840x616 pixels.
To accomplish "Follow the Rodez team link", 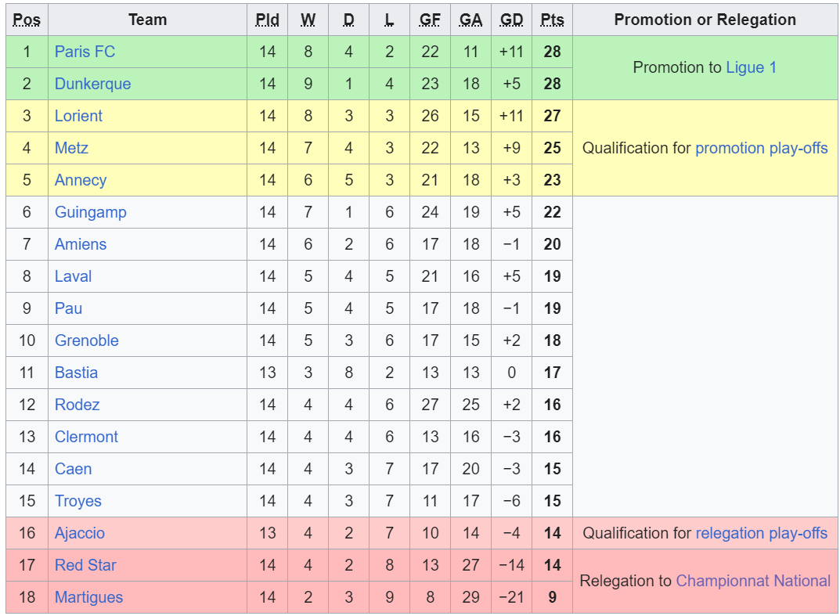I will click(x=78, y=405).
